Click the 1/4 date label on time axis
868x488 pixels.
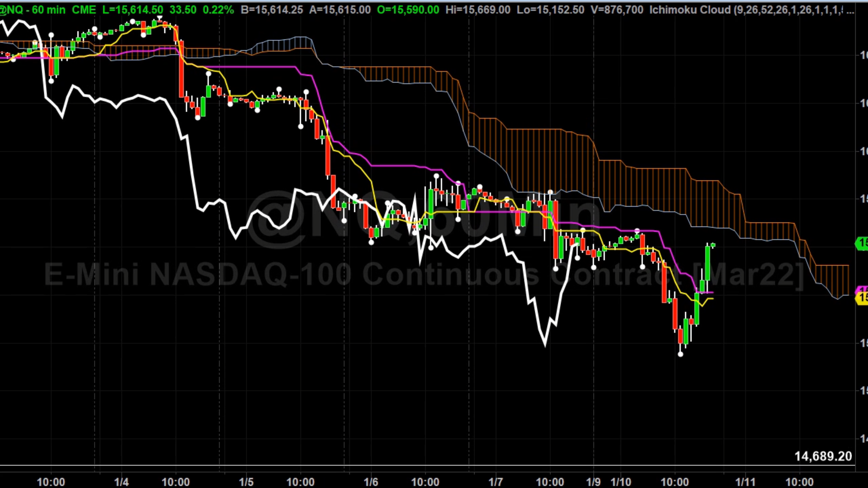point(121,482)
